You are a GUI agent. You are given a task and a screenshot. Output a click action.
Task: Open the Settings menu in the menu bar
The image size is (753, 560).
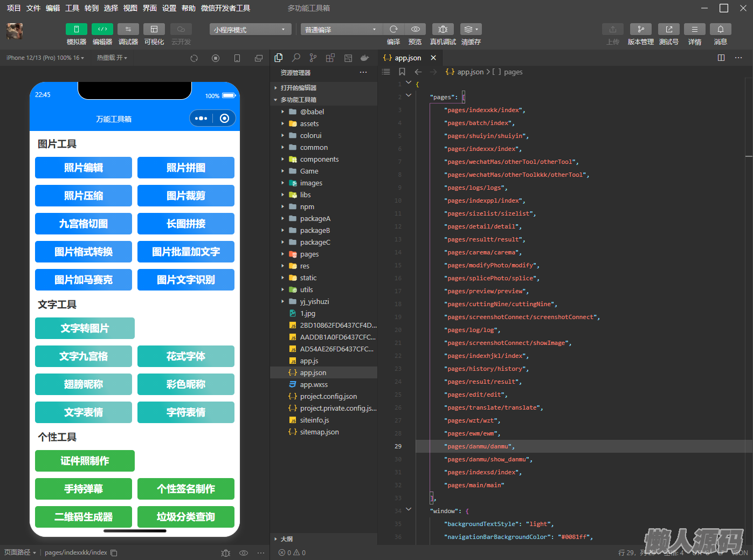tap(169, 8)
